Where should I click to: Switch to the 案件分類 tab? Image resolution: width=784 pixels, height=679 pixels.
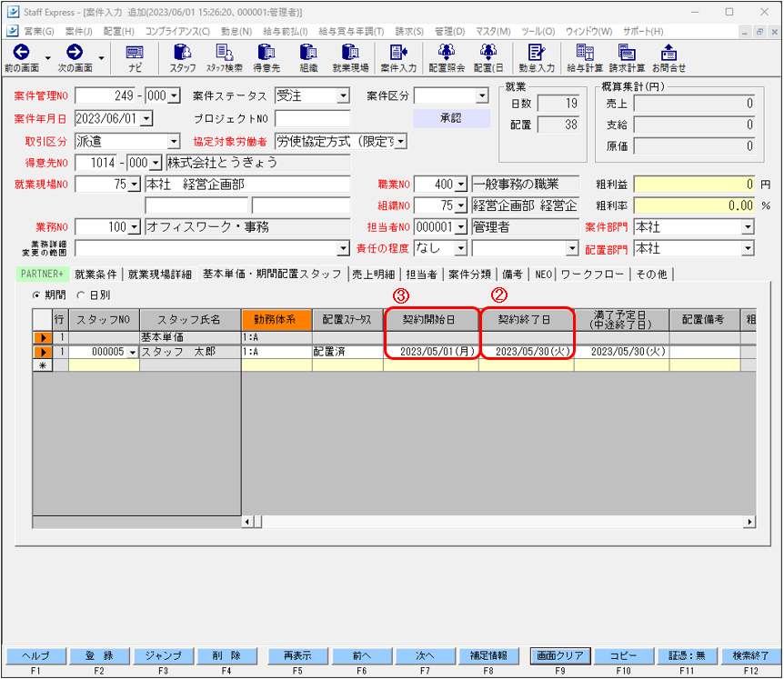tap(469, 275)
